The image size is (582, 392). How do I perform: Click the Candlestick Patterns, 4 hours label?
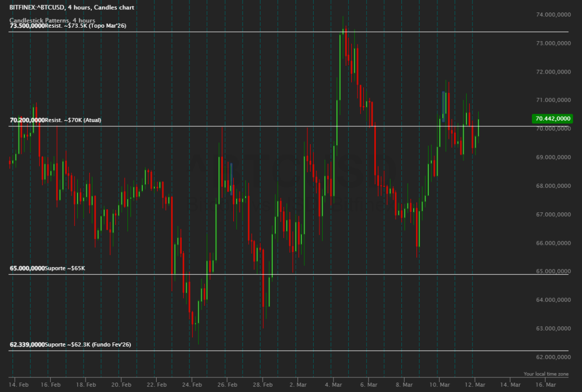click(x=52, y=20)
